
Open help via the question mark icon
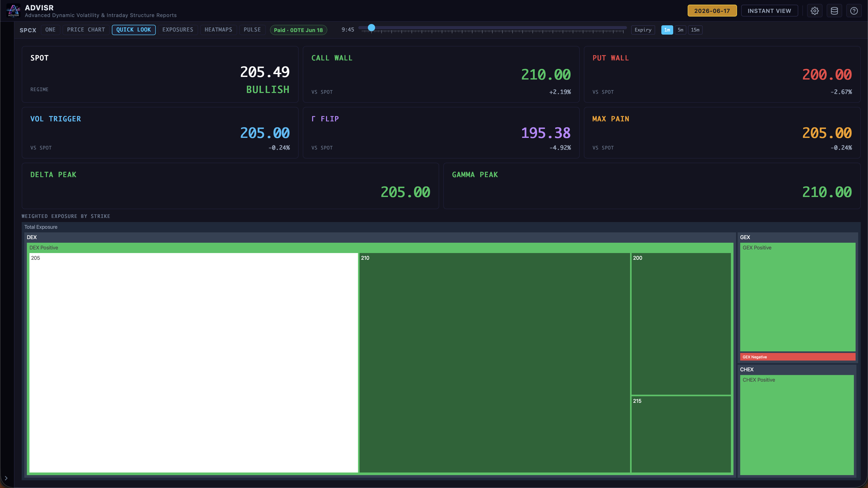854,11
